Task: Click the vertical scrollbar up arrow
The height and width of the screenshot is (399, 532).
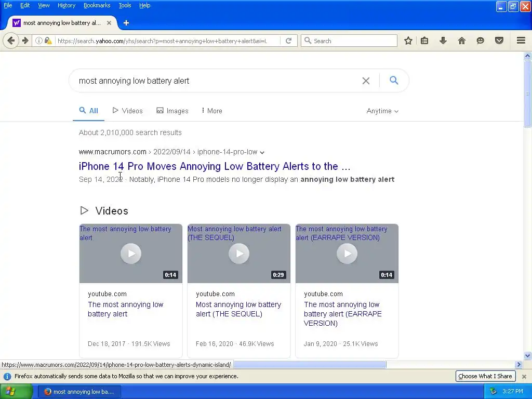Action: pyautogui.click(x=528, y=56)
